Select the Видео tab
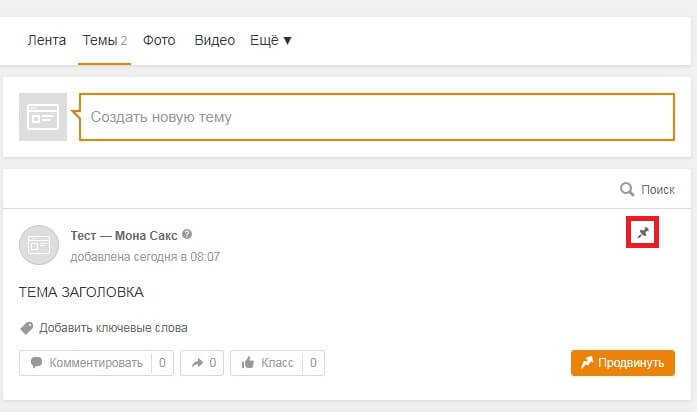The width and height of the screenshot is (697, 412). [214, 41]
